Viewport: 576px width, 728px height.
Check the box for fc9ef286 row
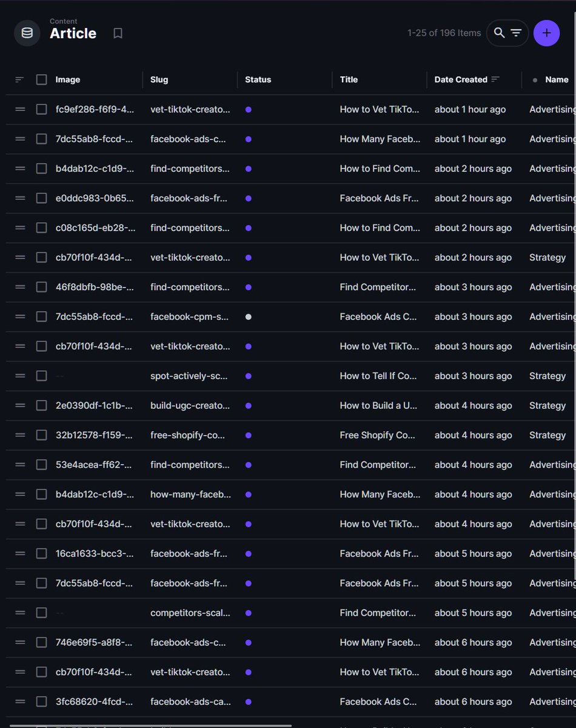(41, 109)
